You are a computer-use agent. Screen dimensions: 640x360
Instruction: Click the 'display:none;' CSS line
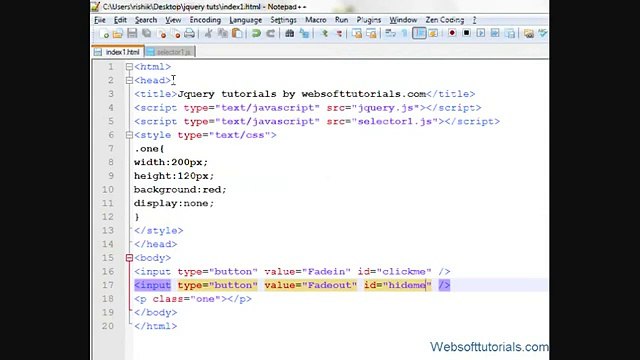(x=174, y=203)
